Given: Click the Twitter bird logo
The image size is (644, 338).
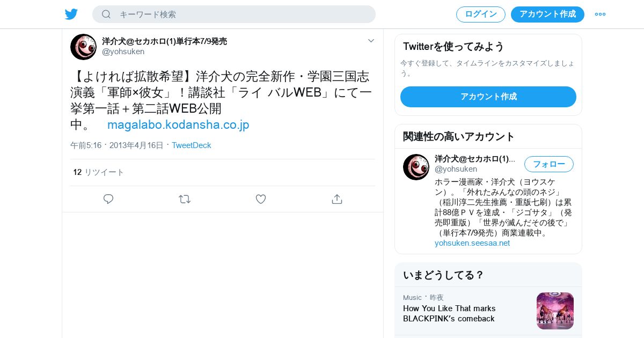Looking at the screenshot, I should [71, 14].
